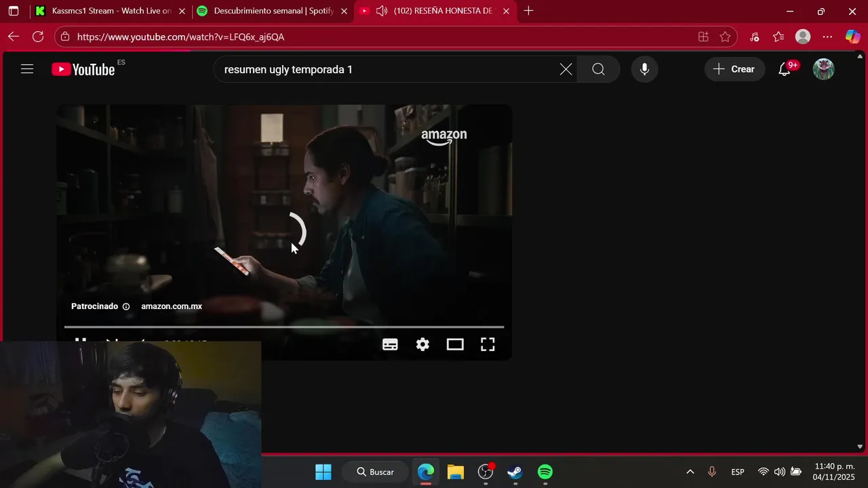
Task: Click the Patrocinado label
Action: [94, 306]
